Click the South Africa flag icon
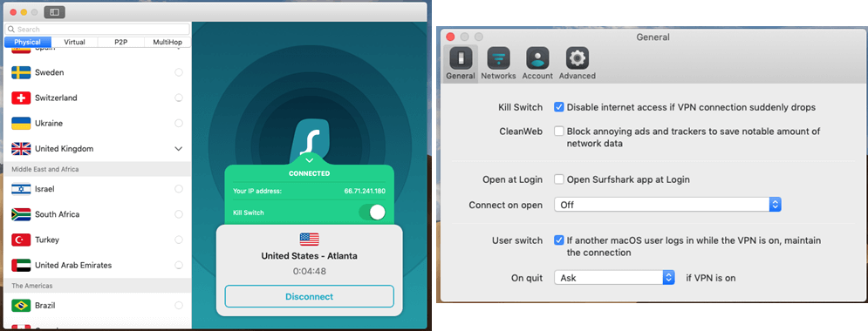This screenshot has width=868, height=331. (21, 214)
